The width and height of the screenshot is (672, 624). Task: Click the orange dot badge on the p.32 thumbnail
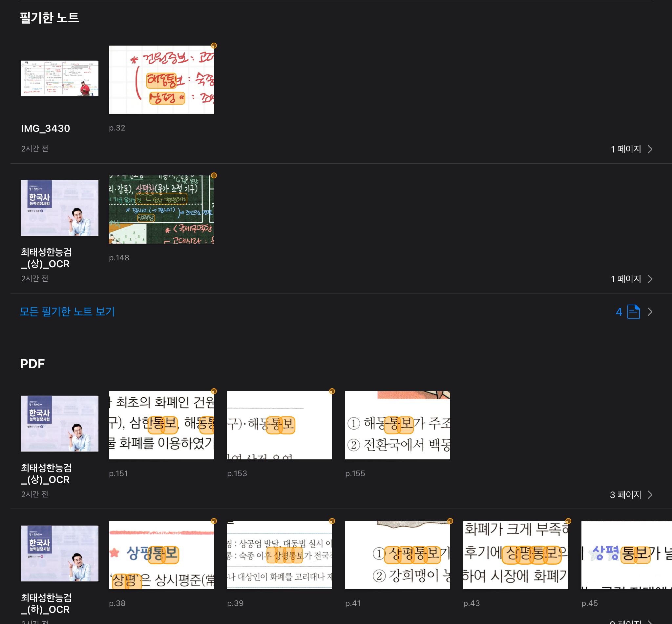[x=214, y=45]
